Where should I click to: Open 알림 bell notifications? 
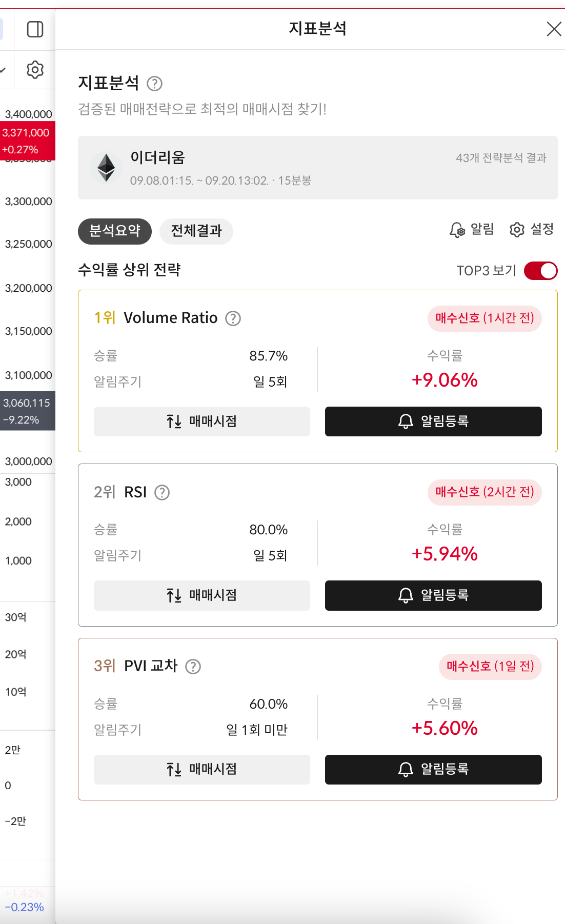472,229
